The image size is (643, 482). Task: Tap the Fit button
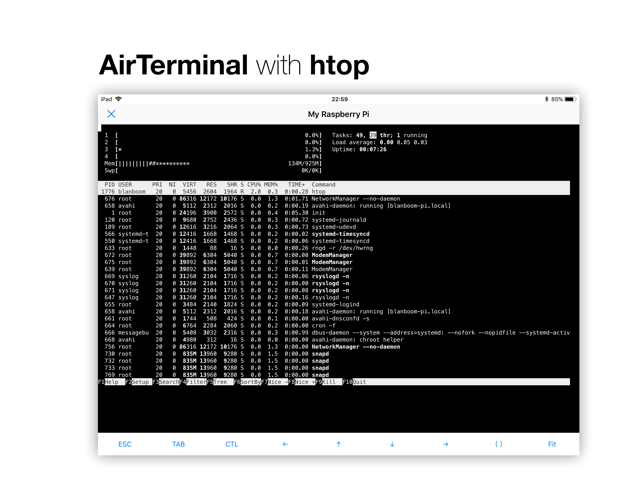click(552, 444)
